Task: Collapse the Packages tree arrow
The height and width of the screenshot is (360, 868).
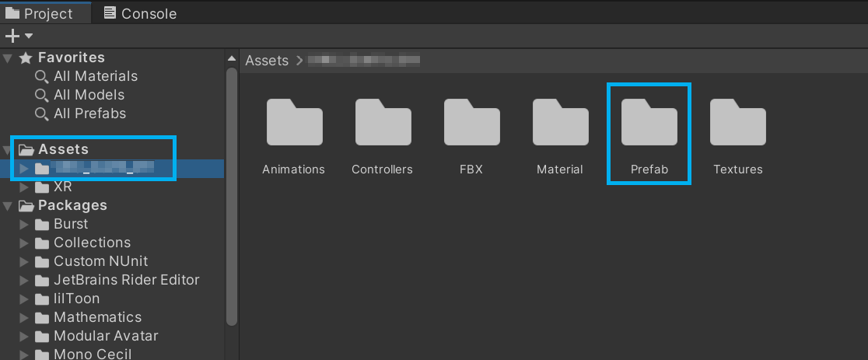Action: pos(8,206)
